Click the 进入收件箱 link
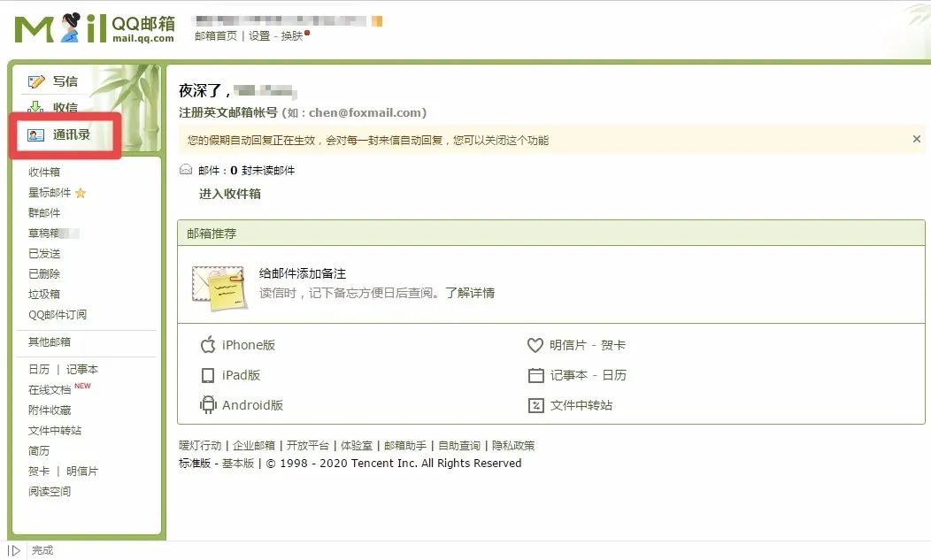The height and width of the screenshot is (560, 931). pos(229,194)
